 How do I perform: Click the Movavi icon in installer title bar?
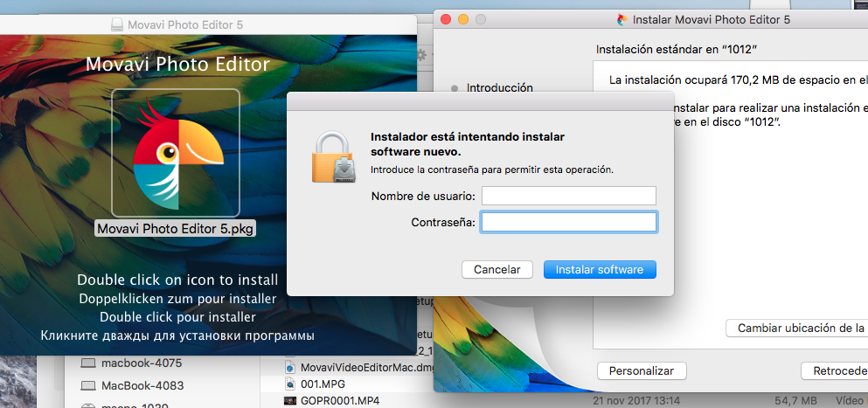[x=622, y=20]
